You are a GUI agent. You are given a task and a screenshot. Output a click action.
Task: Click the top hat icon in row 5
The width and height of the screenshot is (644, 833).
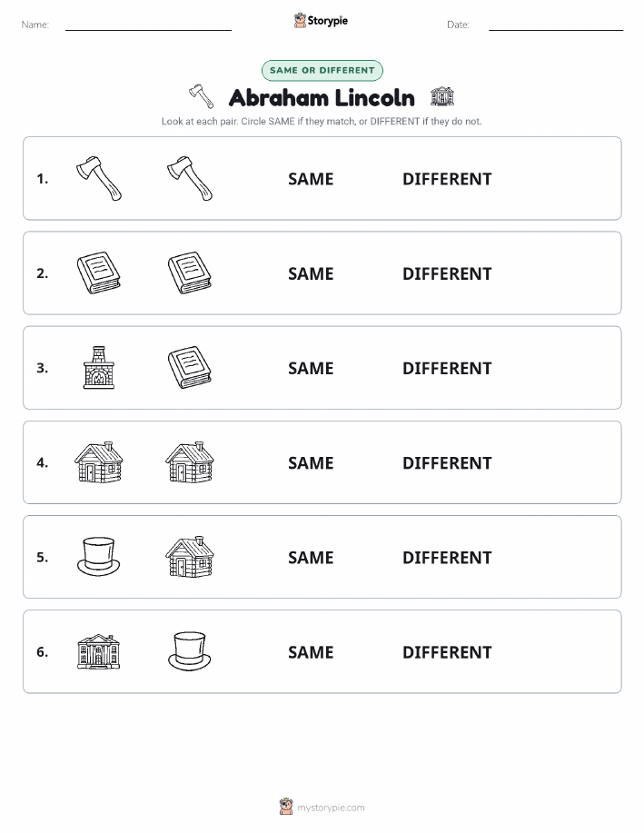pos(99,557)
